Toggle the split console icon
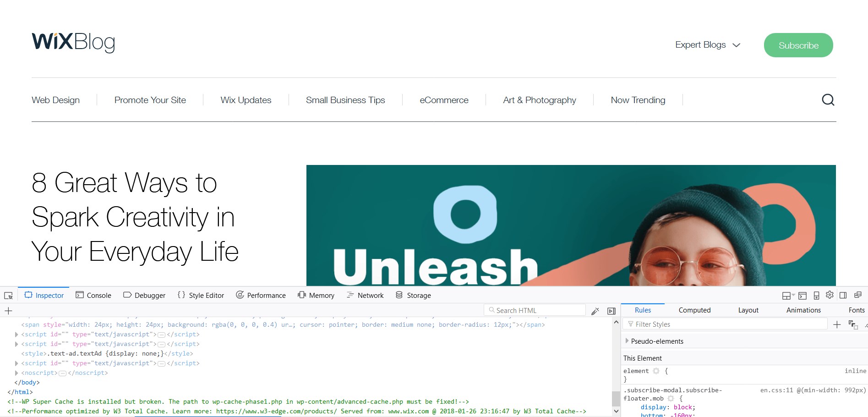Screen dimensions: 868x417 (802, 296)
